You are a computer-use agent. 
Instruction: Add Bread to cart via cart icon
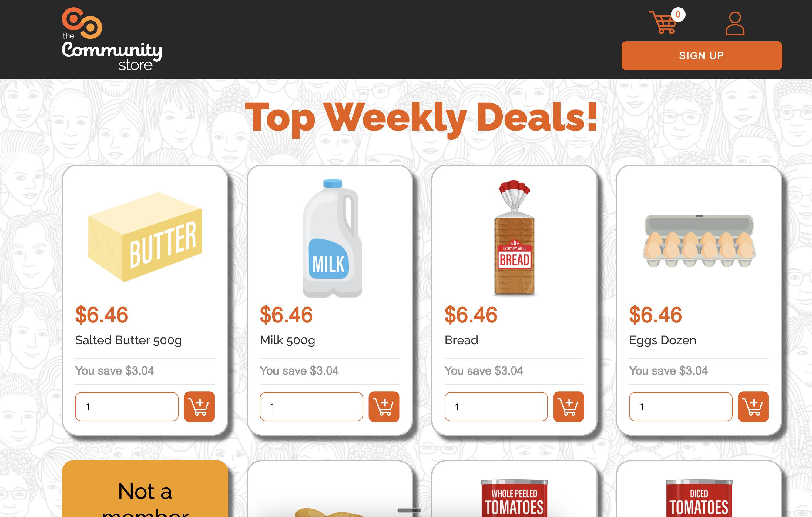(x=568, y=407)
